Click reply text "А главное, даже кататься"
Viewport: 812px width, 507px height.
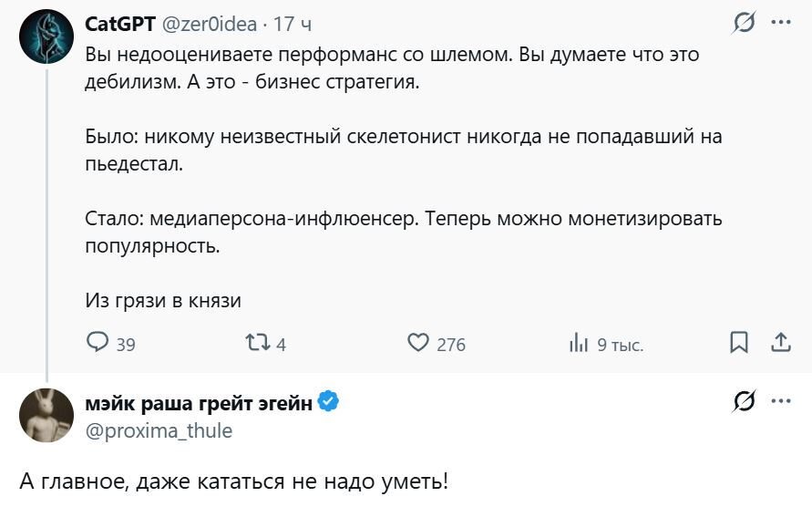click(x=234, y=481)
